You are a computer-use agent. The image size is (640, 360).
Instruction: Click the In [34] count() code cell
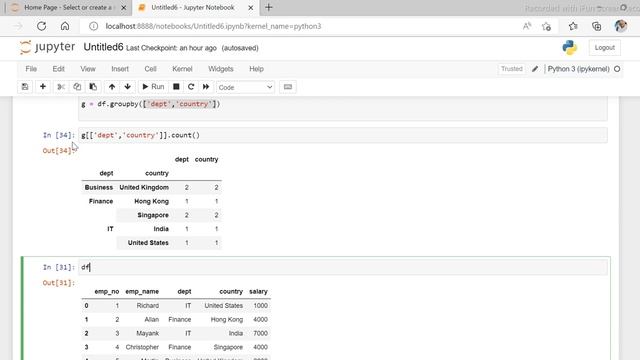pos(342,135)
